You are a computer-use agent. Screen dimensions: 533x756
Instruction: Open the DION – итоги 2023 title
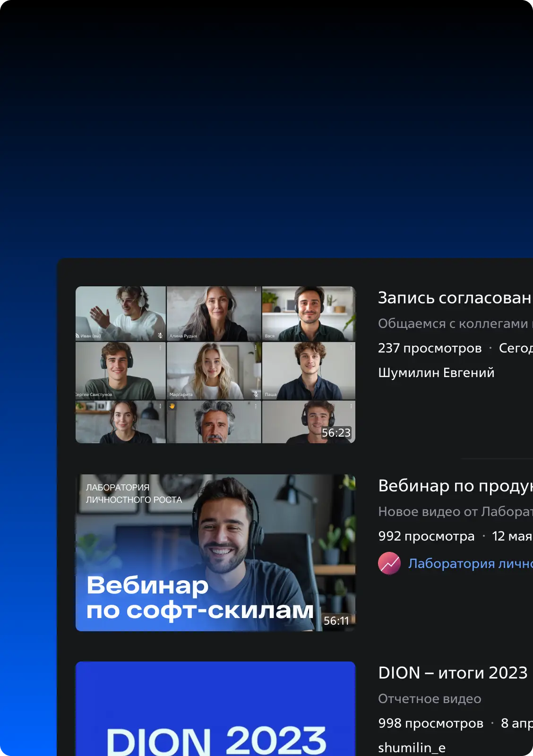click(453, 673)
